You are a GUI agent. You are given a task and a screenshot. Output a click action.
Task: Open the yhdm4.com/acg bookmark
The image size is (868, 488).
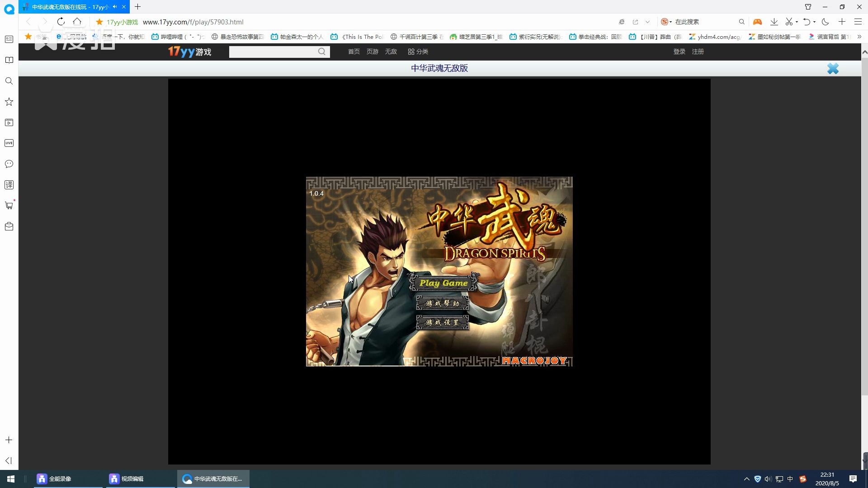point(715,37)
